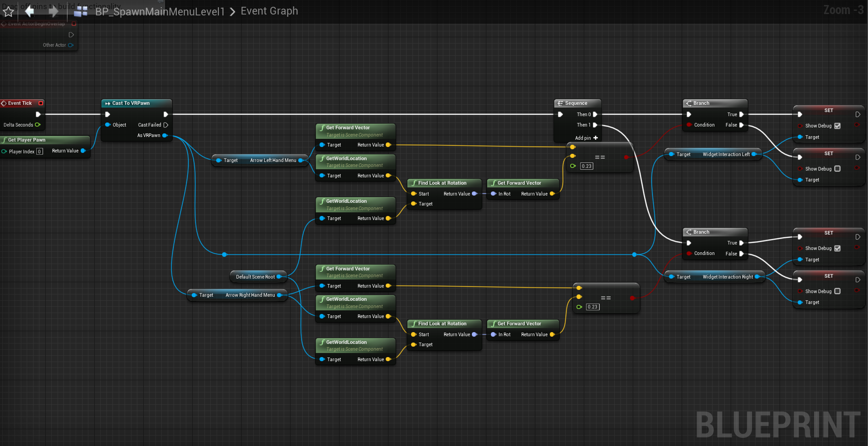Screen dimensions: 868x446
Task: Select Event Graph in the breadcrumb
Action: 269,11
